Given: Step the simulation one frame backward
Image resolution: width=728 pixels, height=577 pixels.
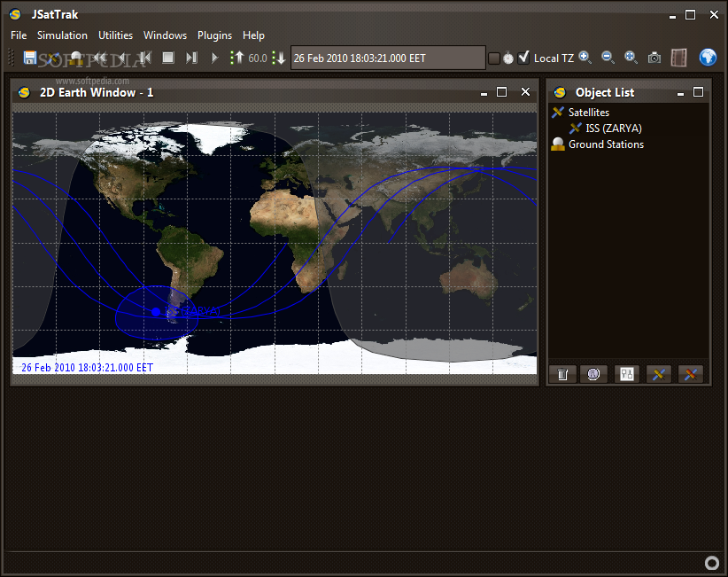Looking at the screenshot, I should (145, 58).
